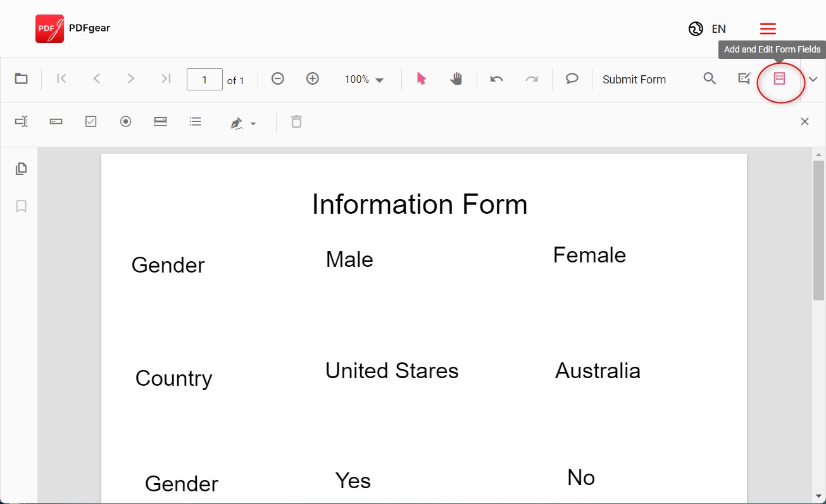The width and height of the screenshot is (826, 504).
Task: Go to the previous page
Action: [x=96, y=78]
